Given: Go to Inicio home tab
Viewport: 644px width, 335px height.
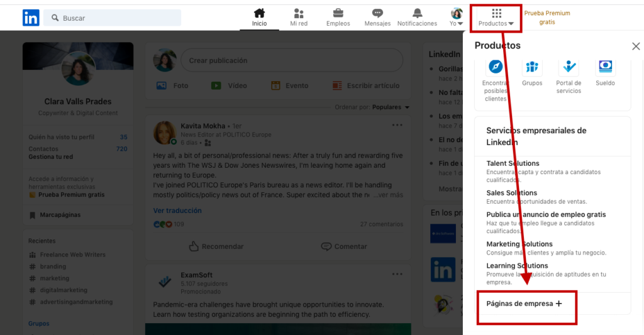Looking at the screenshot, I should (259, 18).
